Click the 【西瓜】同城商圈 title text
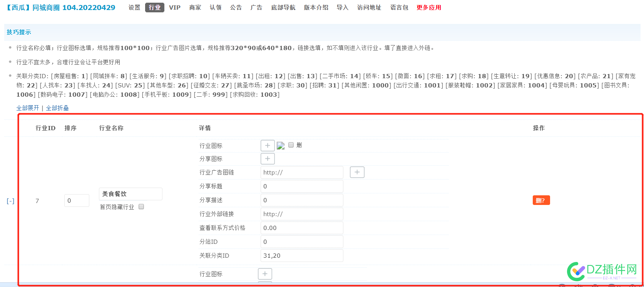 click(x=60, y=7)
